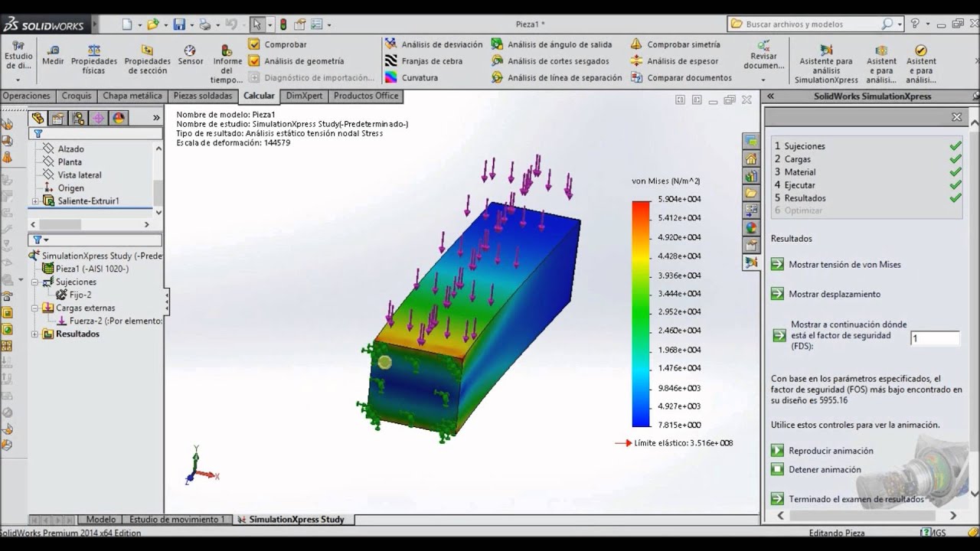The image size is (980, 551).
Task: Open the DisplayManager tab icon
Action: [119, 118]
